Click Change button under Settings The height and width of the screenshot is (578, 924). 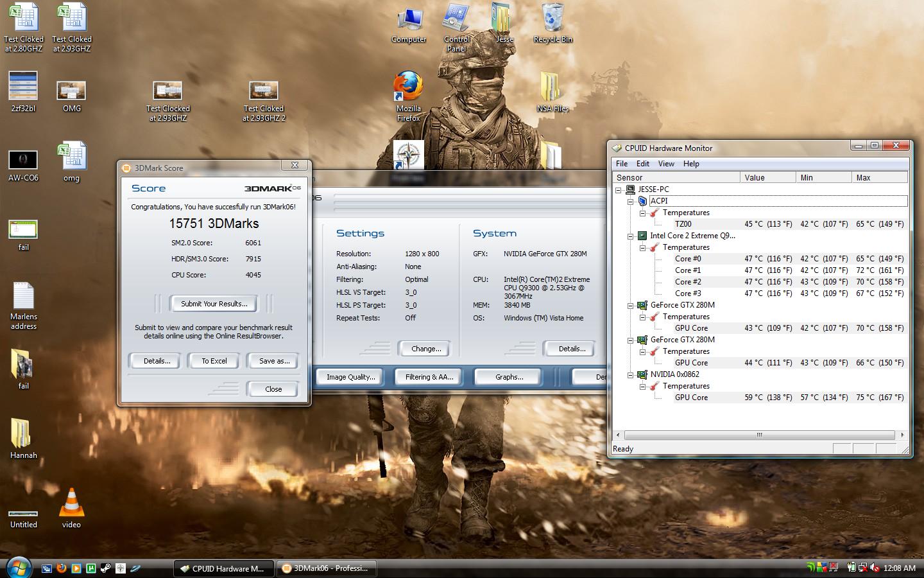click(426, 349)
